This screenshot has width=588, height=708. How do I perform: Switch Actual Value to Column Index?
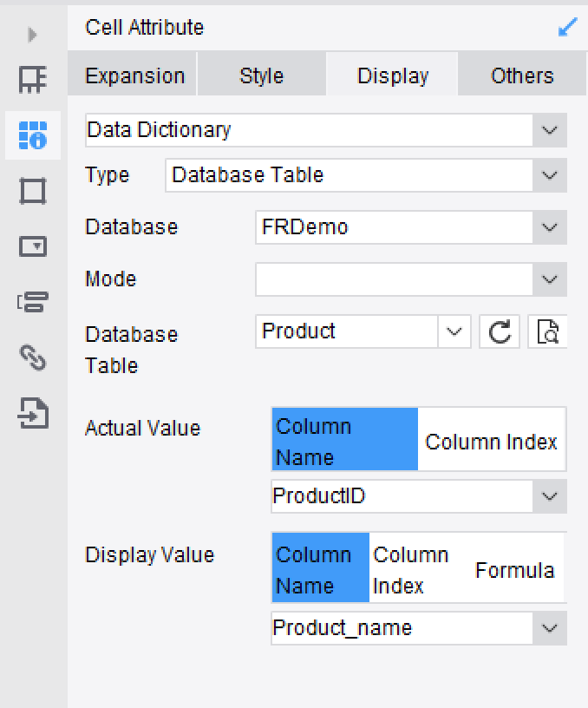[x=491, y=440]
